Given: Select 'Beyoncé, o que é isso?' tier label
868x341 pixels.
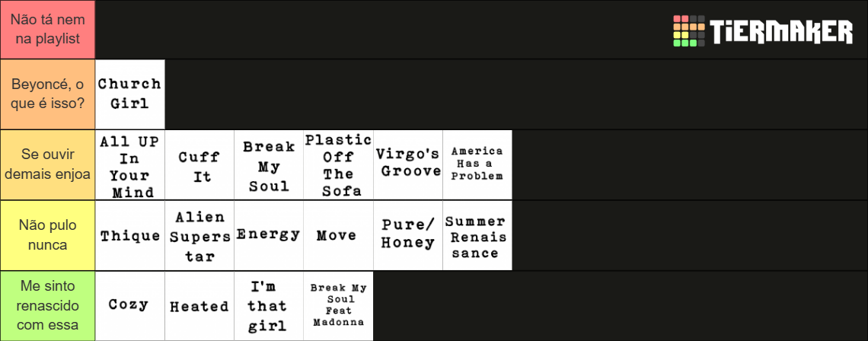Looking at the screenshot, I should [48, 94].
